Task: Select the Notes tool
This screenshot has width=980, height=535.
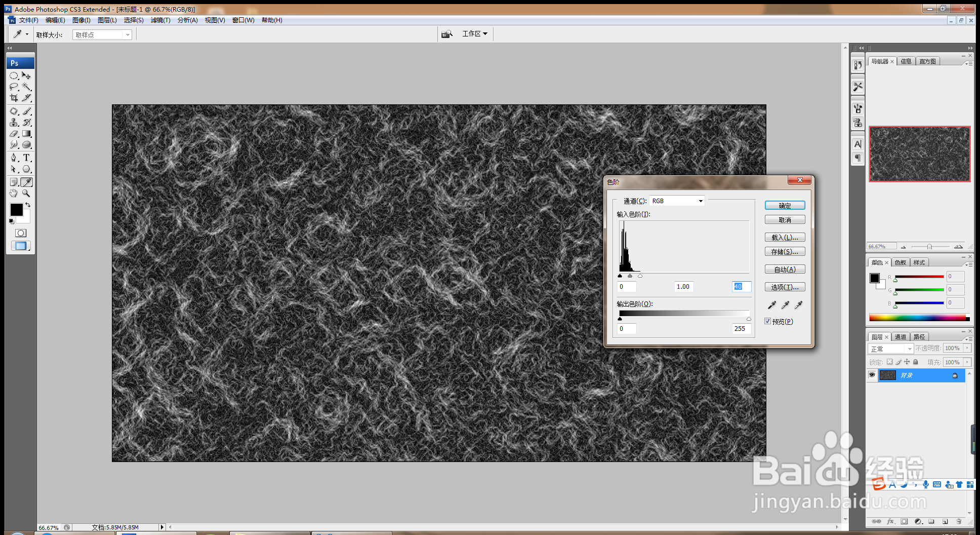Action: click(x=14, y=182)
